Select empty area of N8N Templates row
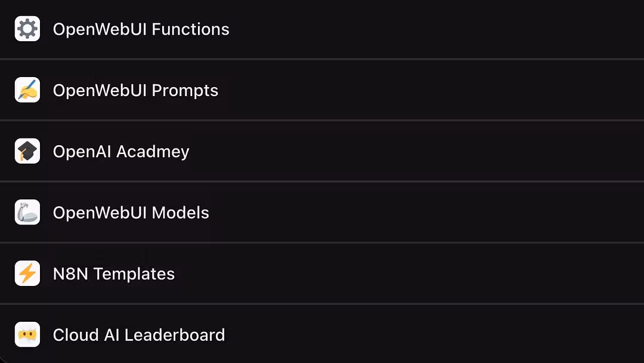Viewport: 644px width, 363px height. [411, 274]
